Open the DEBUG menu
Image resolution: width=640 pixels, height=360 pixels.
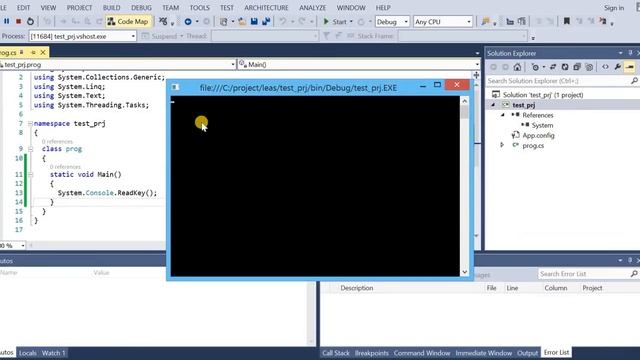coord(141,8)
